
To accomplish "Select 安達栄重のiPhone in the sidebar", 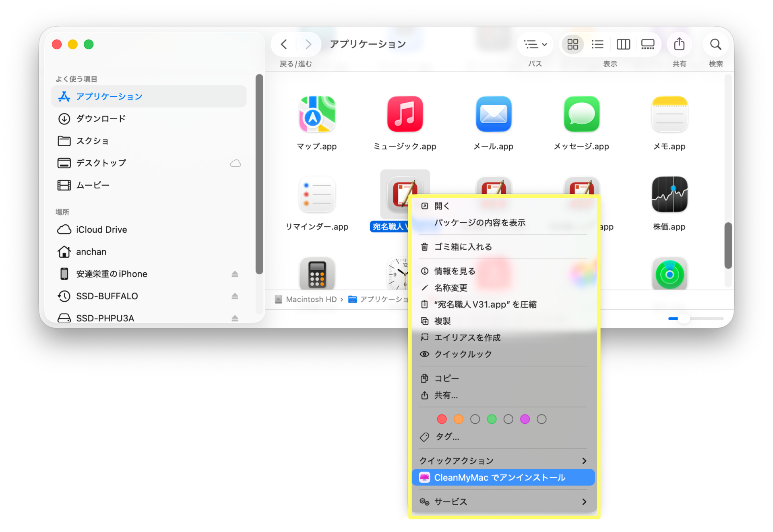I will point(149,273).
